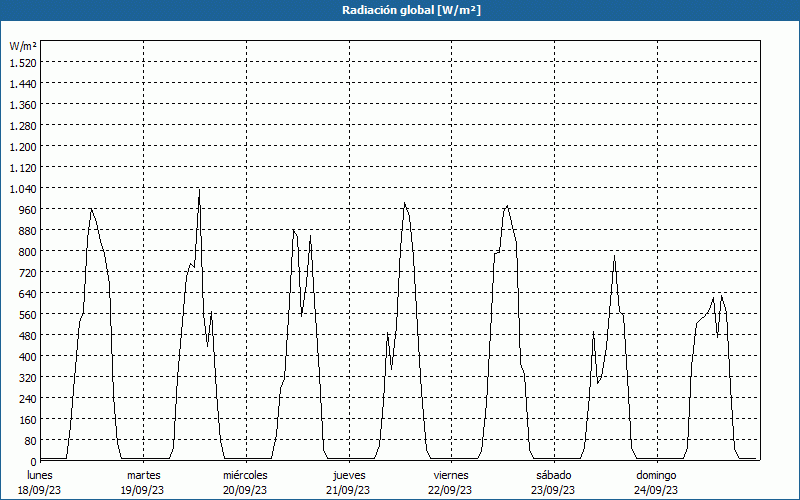Select the 22/09/23 date label
Screen dimensions: 800x500
(x=451, y=490)
